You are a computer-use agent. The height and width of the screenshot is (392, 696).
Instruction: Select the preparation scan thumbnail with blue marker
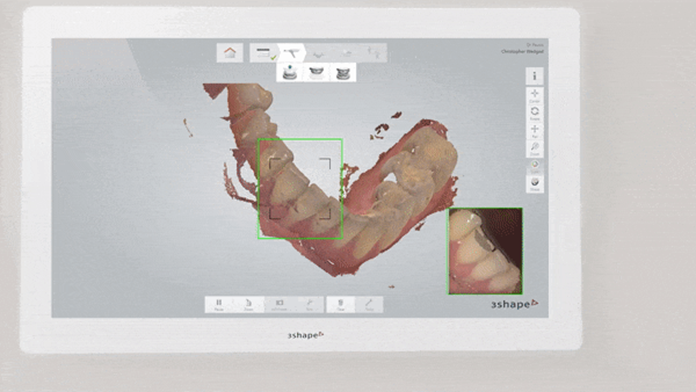pyautogui.click(x=290, y=72)
